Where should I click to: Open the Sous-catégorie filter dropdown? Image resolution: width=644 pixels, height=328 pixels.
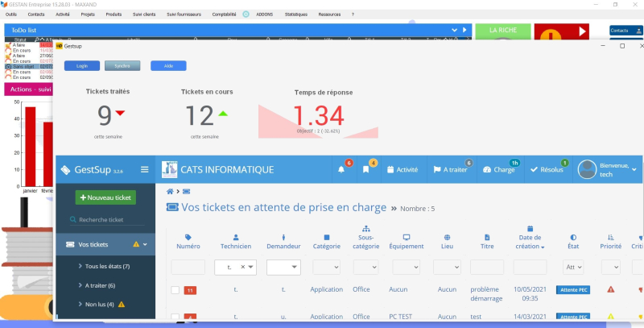(x=365, y=268)
